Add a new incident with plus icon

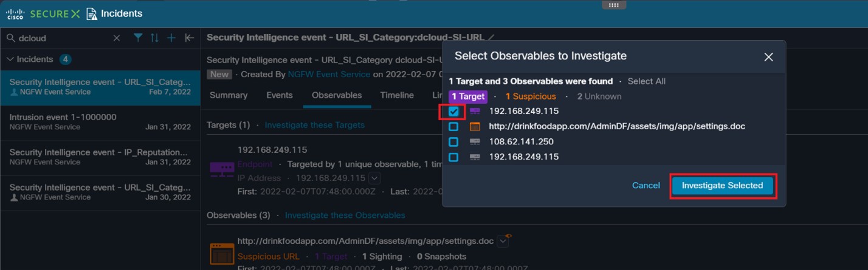[x=171, y=38]
